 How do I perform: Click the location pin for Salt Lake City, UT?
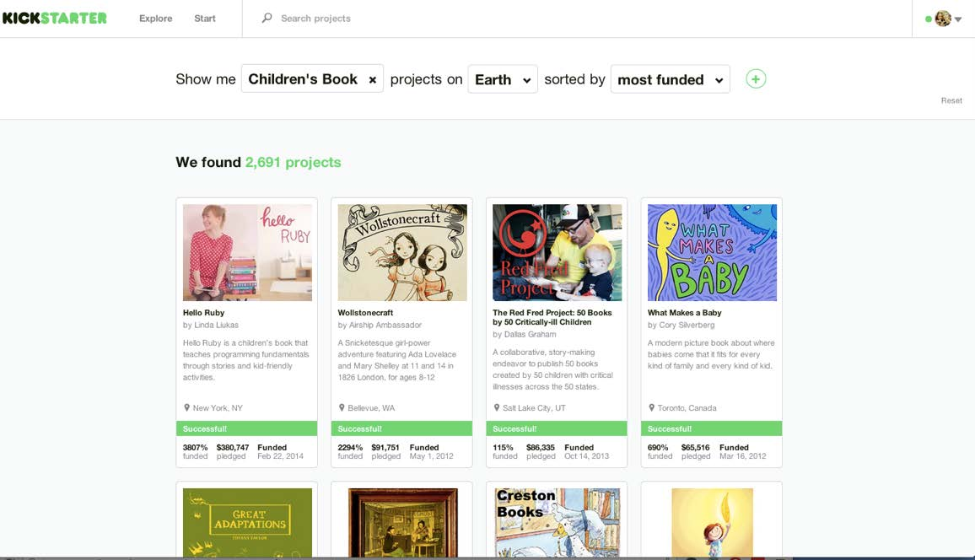point(496,407)
